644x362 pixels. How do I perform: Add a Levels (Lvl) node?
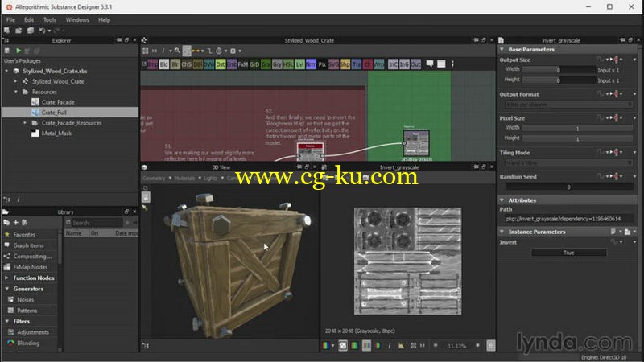(x=299, y=64)
